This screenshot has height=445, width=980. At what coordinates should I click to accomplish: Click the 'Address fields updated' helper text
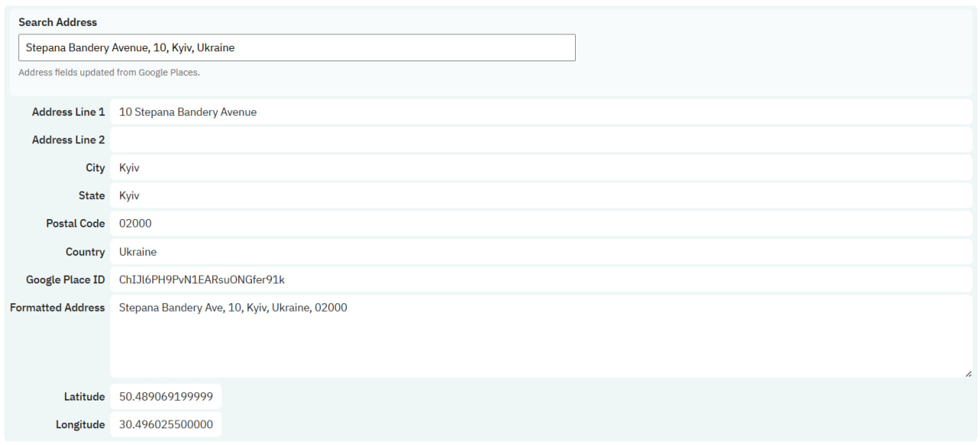(109, 73)
